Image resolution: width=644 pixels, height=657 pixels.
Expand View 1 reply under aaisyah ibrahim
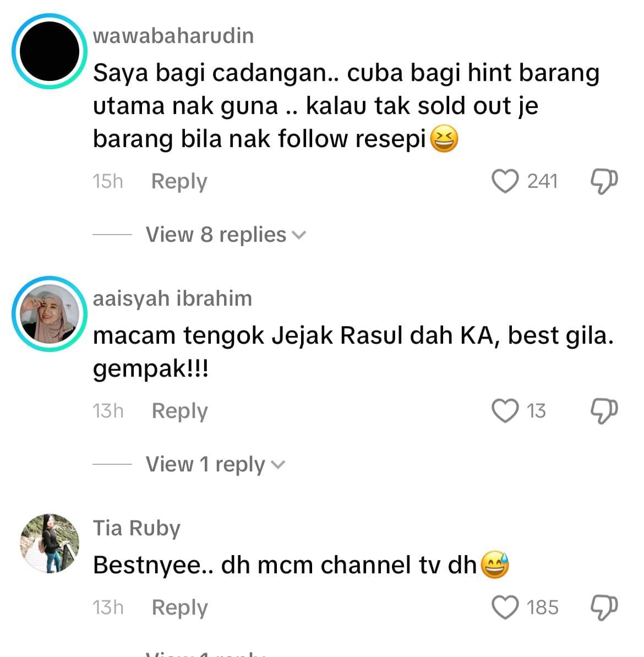click(x=215, y=464)
